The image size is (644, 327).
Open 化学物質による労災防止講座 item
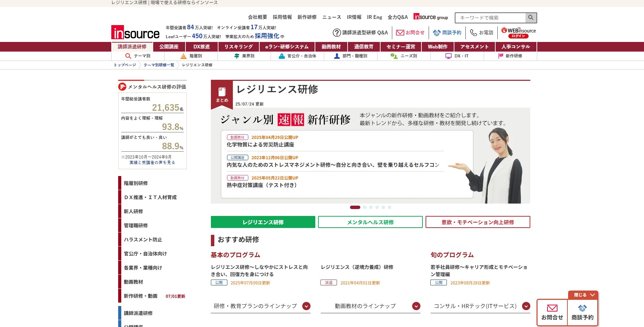(x=260, y=145)
